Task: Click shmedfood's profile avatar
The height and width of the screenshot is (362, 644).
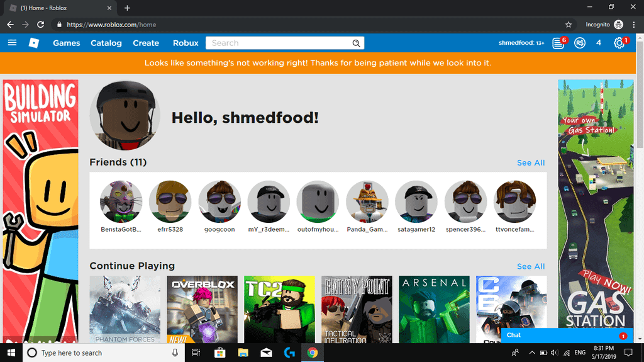Action: click(x=125, y=115)
